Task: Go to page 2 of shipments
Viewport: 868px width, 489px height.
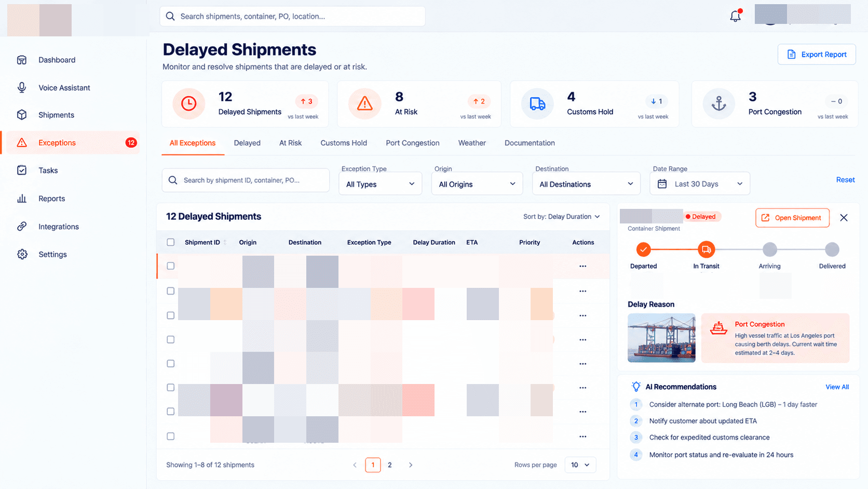Action: click(390, 465)
